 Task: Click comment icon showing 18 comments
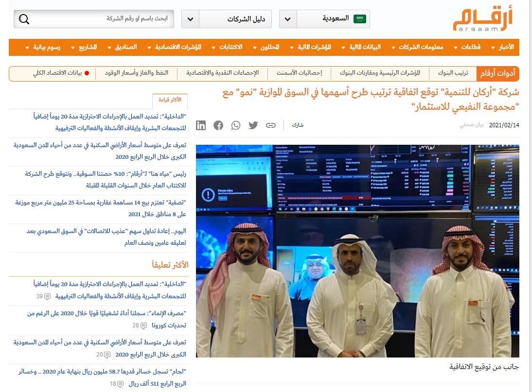[x=121, y=384]
